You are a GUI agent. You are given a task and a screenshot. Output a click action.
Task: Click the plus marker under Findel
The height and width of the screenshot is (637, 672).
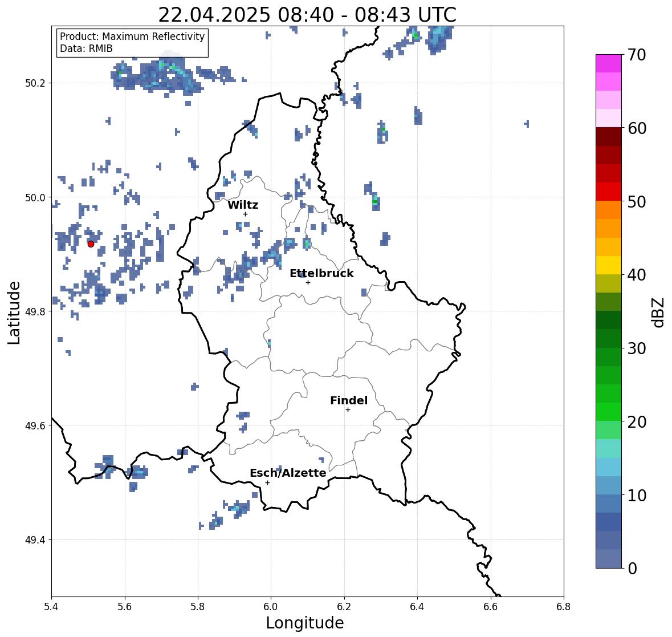[348, 410]
